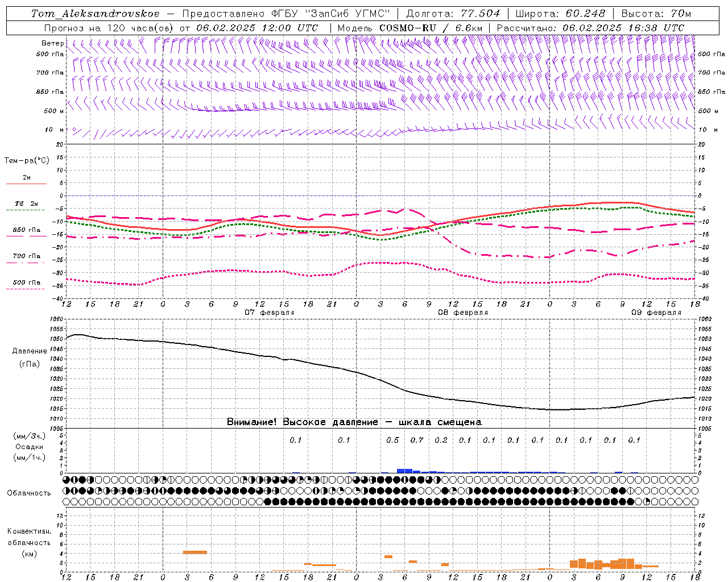728x582 pixels.
Task: Click the 08 февраля date label
Action: (463, 313)
